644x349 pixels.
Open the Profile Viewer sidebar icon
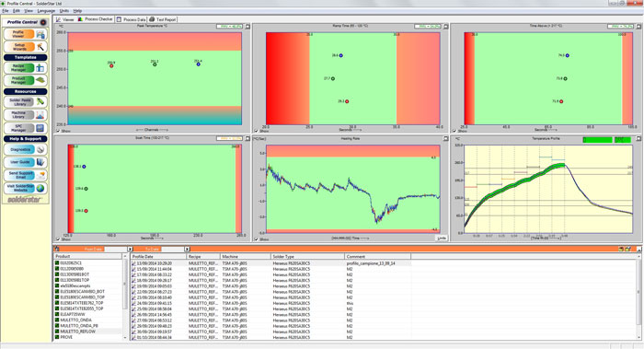pos(40,34)
